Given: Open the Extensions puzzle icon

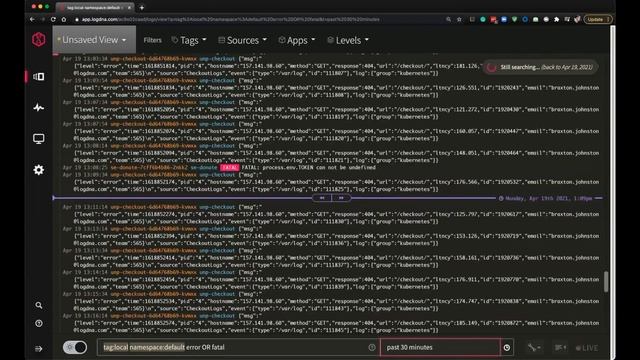Looking at the screenshot, I should click(556, 19).
